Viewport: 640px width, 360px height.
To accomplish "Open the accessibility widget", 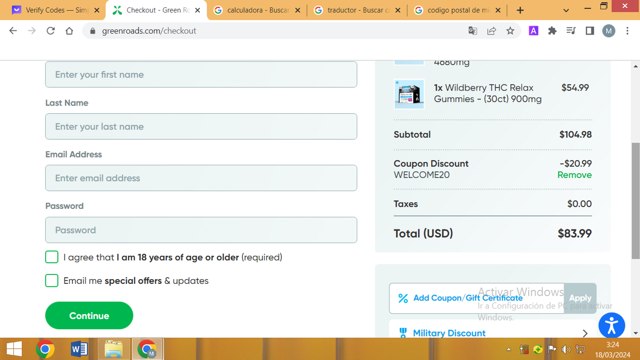I will [611, 325].
